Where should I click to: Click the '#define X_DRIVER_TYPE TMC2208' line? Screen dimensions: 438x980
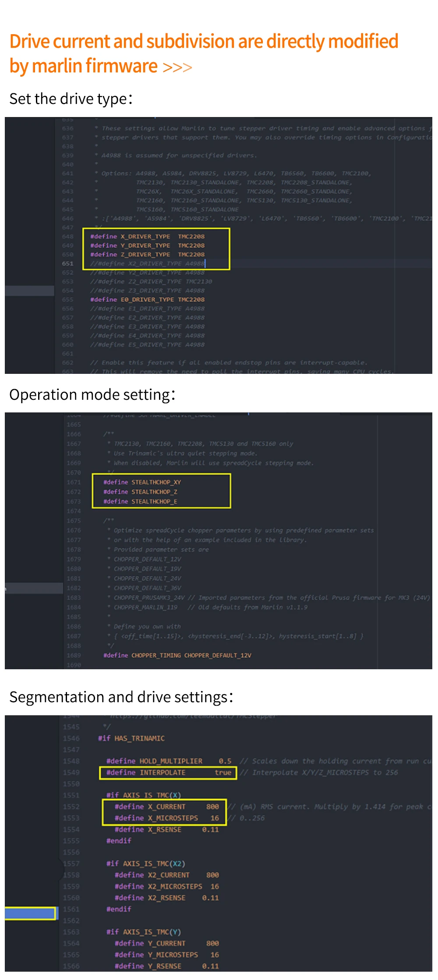pyautogui.click(x=147, y=236)
